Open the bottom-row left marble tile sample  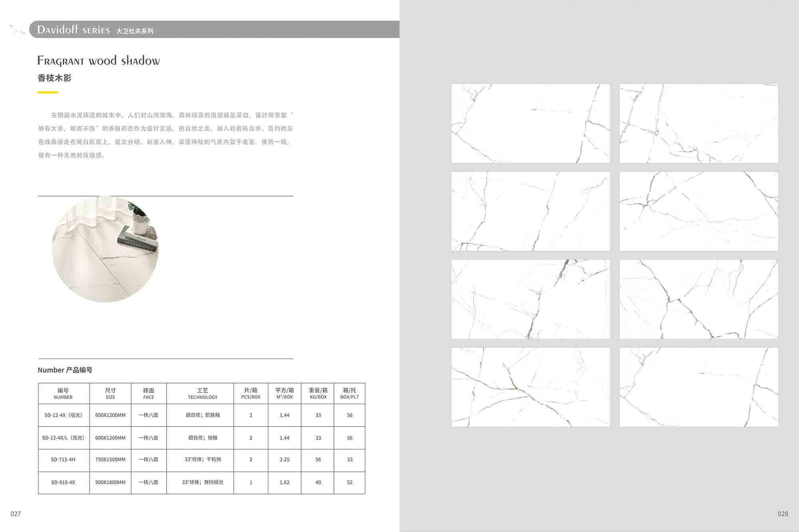(x=531, y=387)
